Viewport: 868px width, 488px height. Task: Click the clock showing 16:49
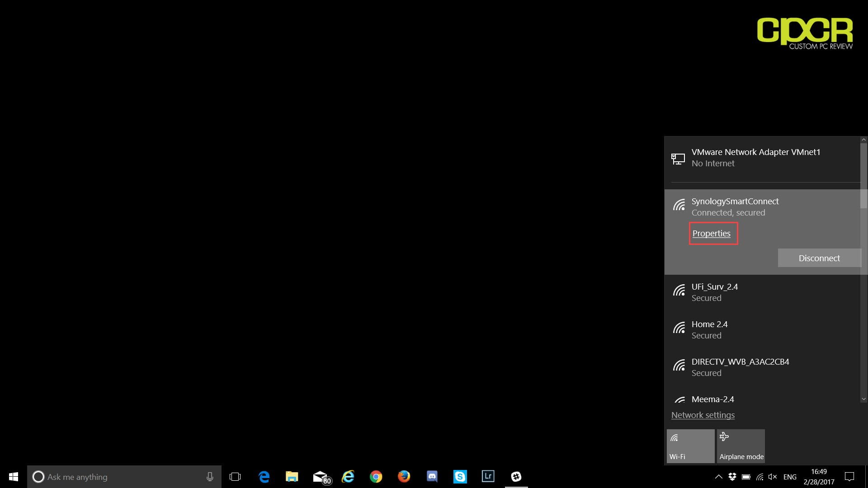click(x=819, y=477)
